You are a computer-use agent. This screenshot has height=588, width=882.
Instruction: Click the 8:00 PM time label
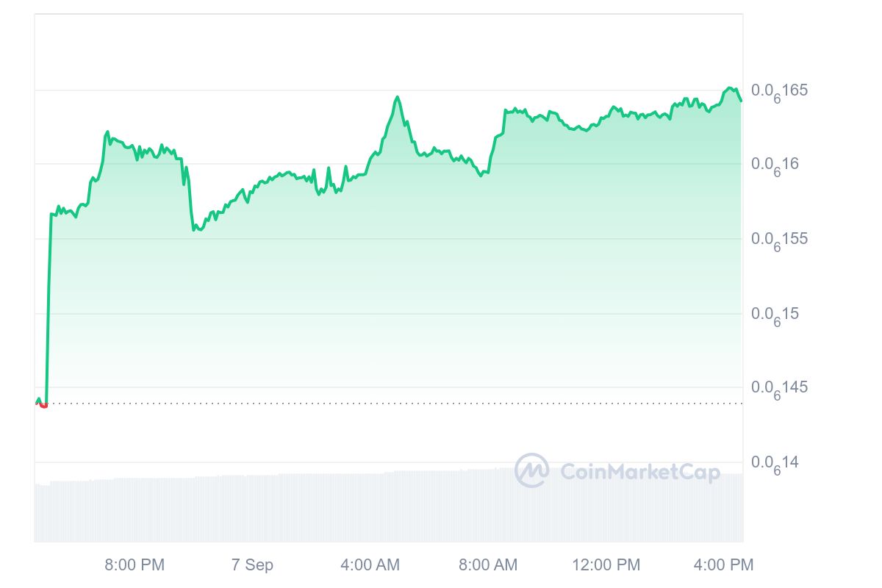[135, 565]
